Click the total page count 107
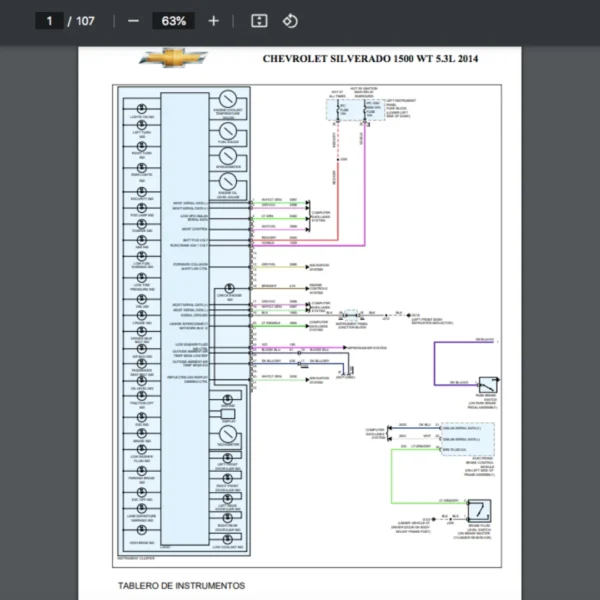600x600 pixels. (85, 21)
